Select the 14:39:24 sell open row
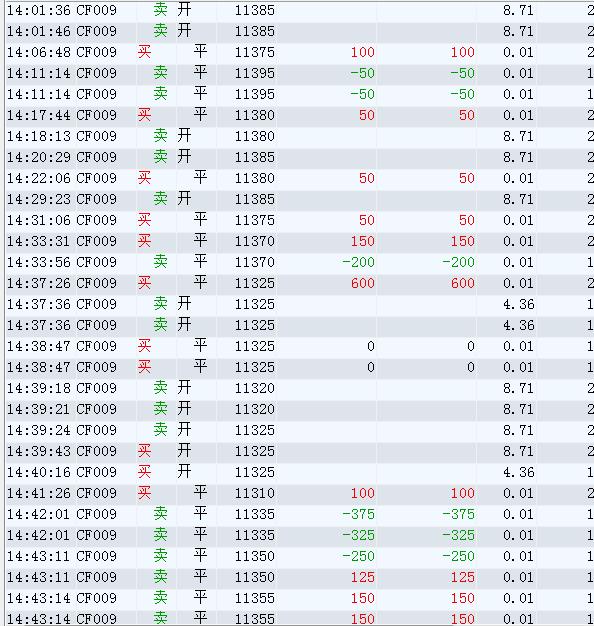 click(x=300, y=430)
